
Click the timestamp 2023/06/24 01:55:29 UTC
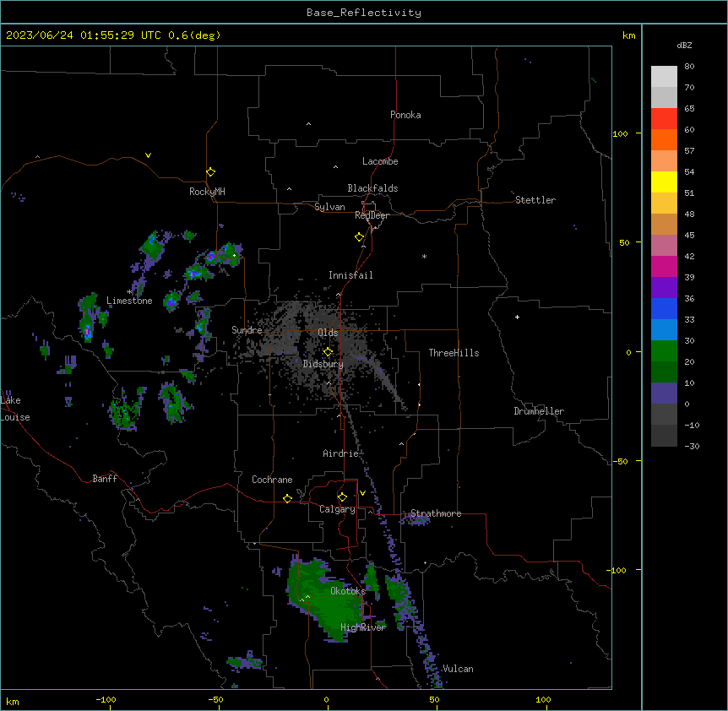(84, 35)
